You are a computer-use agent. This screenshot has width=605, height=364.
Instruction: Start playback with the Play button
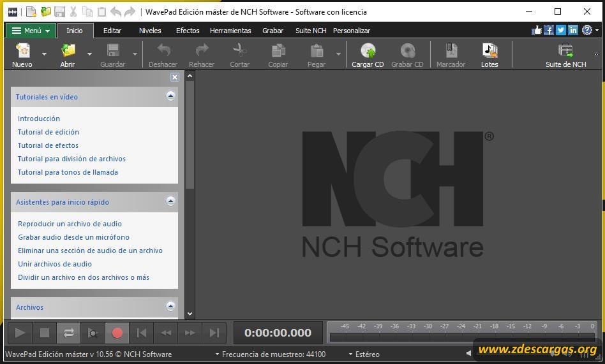[20, 333]
